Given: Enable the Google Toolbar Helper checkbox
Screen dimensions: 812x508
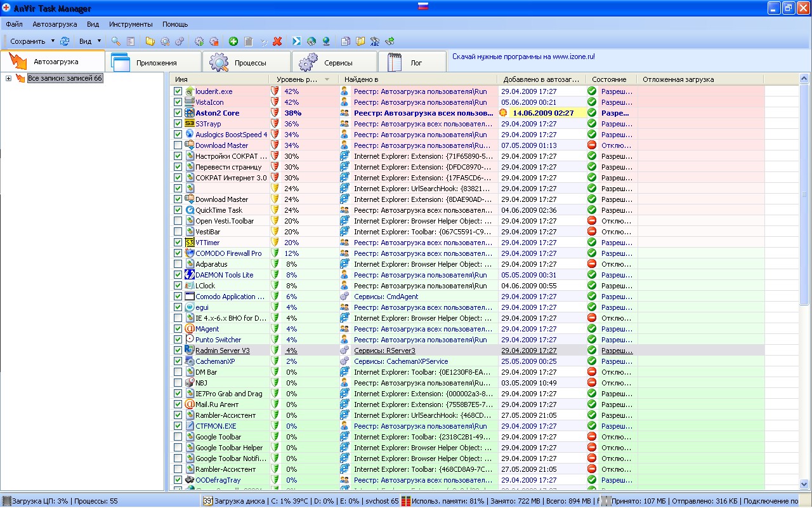Looking at the screenshot, I should [x=178, y=448].
